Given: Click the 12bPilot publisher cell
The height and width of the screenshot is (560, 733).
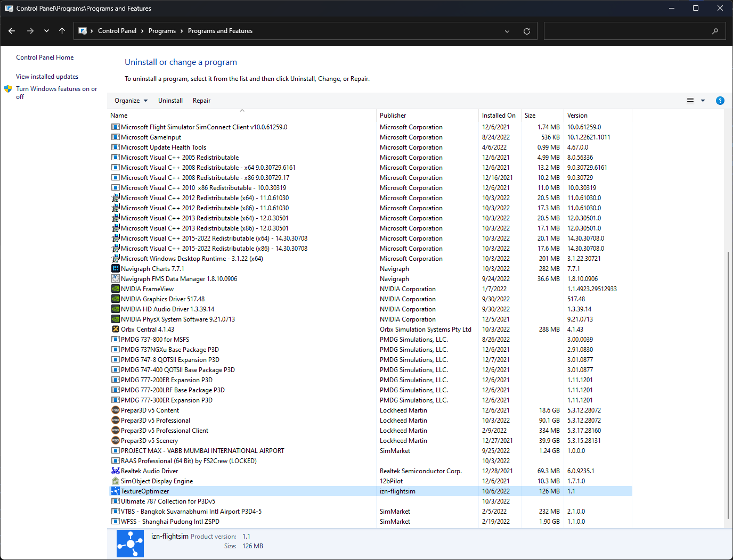Looking at the screenshot, I should [x=392, y=481].
